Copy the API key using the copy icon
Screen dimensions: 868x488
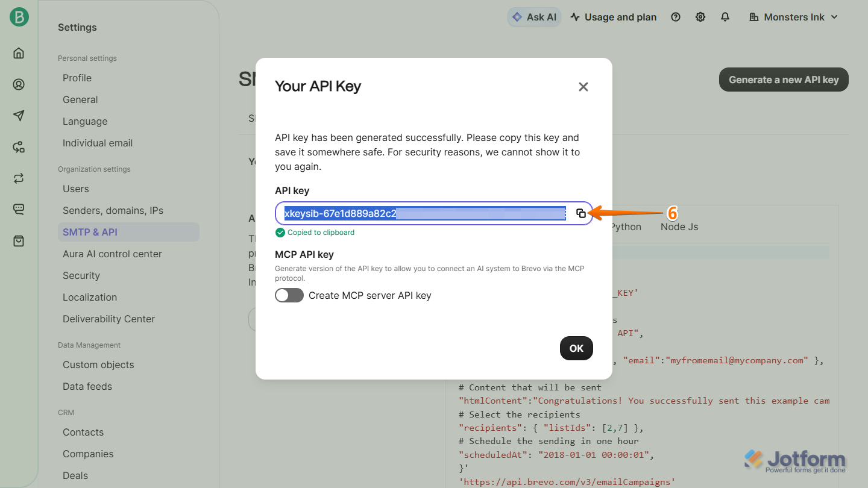coord(580,213)
